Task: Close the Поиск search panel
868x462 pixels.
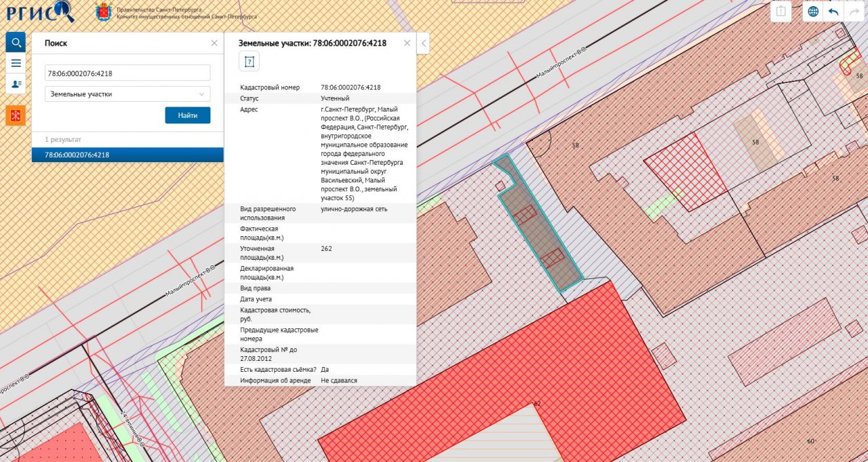Action: (x=214, y=43)
